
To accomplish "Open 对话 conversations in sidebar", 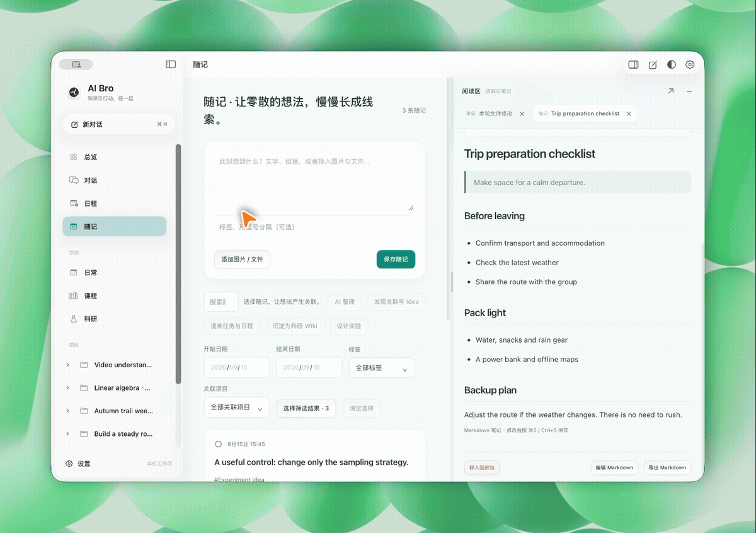I will 115,180.
